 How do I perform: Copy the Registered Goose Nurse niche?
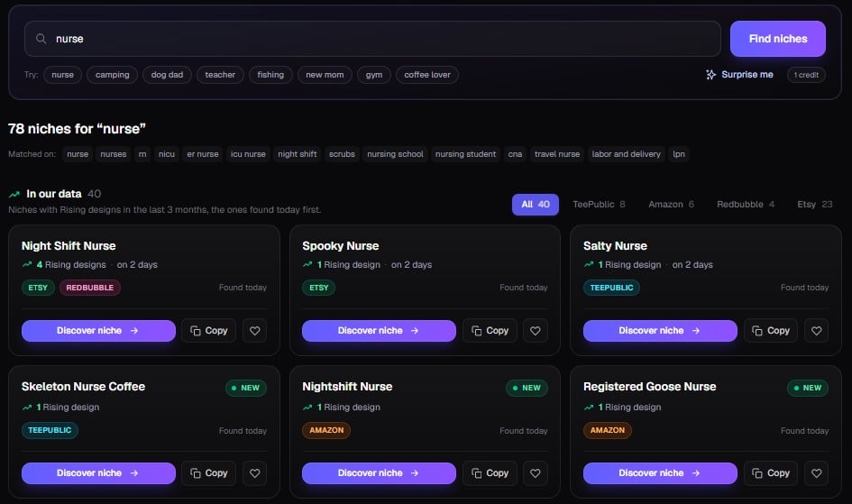pyautogui.click(x=771, y=473)
